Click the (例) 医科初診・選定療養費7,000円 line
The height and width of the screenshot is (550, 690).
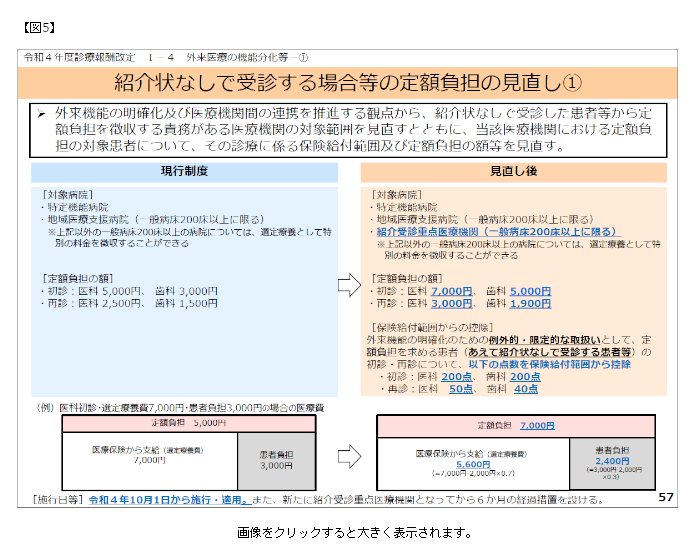coord(180,408)
